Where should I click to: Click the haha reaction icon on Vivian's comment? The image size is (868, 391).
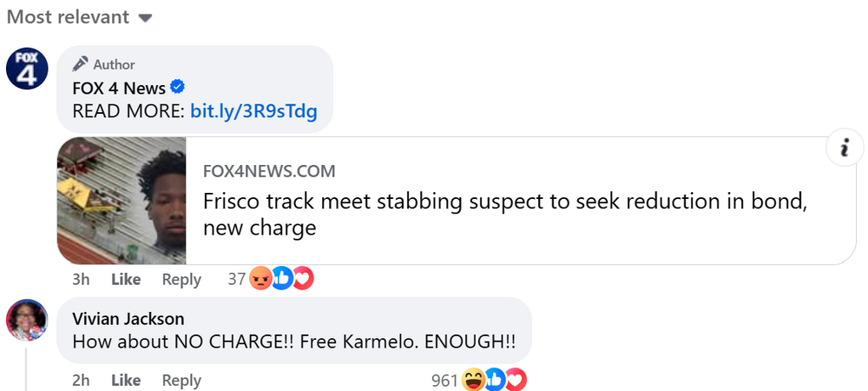pyautogui.click(x=474, y=380)
